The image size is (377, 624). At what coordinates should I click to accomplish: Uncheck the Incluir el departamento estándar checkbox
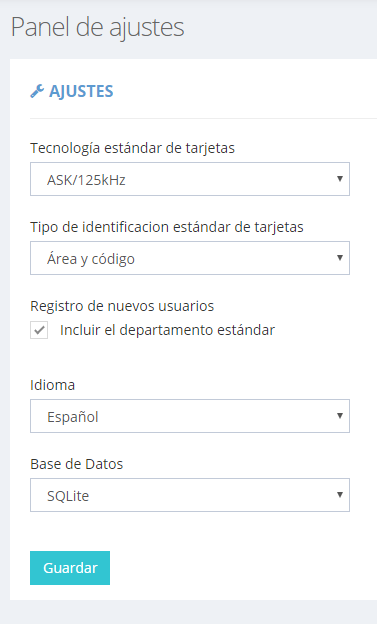[x=39, y=330]
